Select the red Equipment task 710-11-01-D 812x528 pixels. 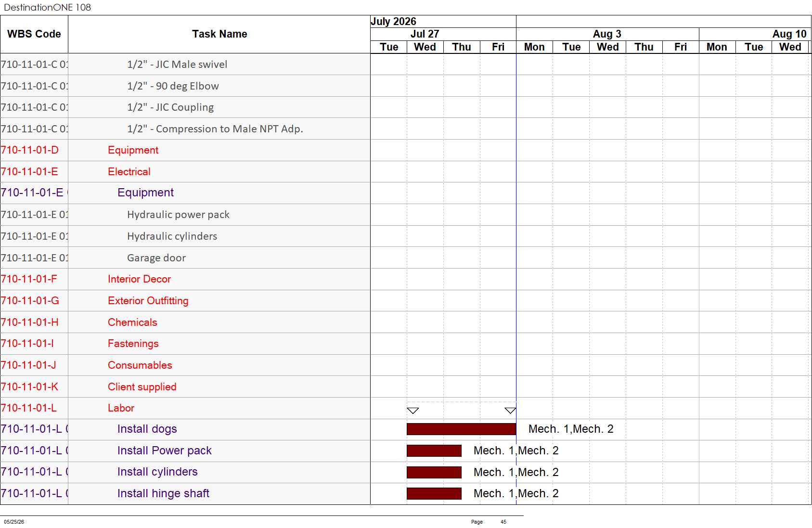click(133, 150)
